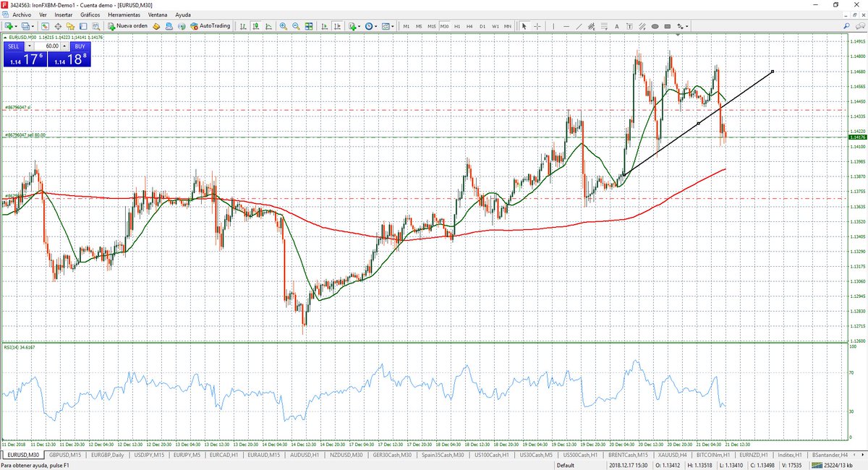This screenshot has height=470, width=868.
Task: Select the trendline drawing tool
Action: (579, 26)
